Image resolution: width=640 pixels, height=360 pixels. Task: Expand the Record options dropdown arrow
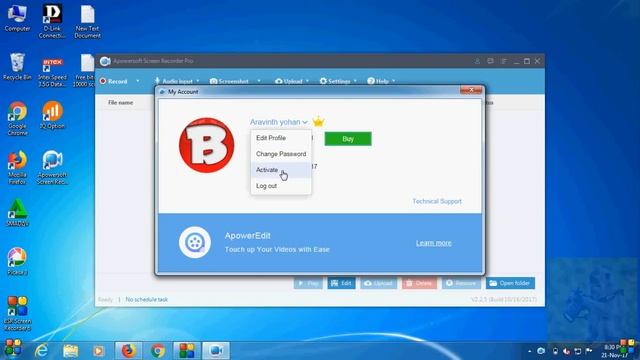point(138,81)
